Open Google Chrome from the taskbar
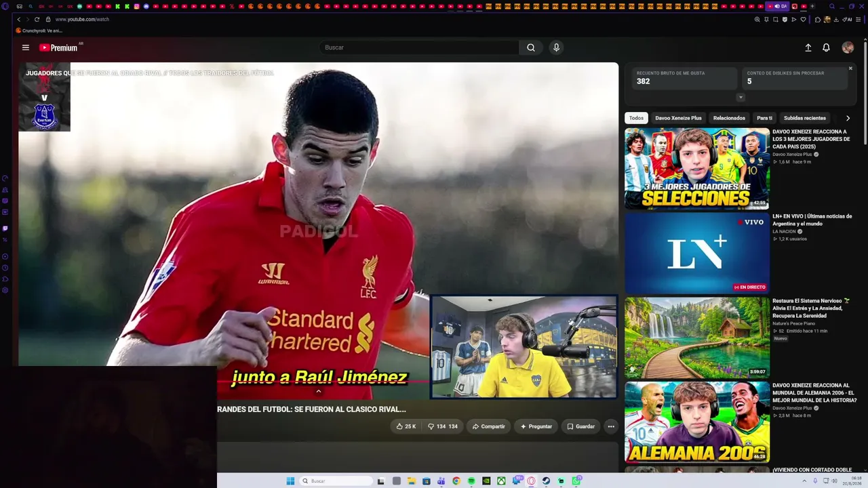Viewport: 868px width, 488px height. [456, 481]
